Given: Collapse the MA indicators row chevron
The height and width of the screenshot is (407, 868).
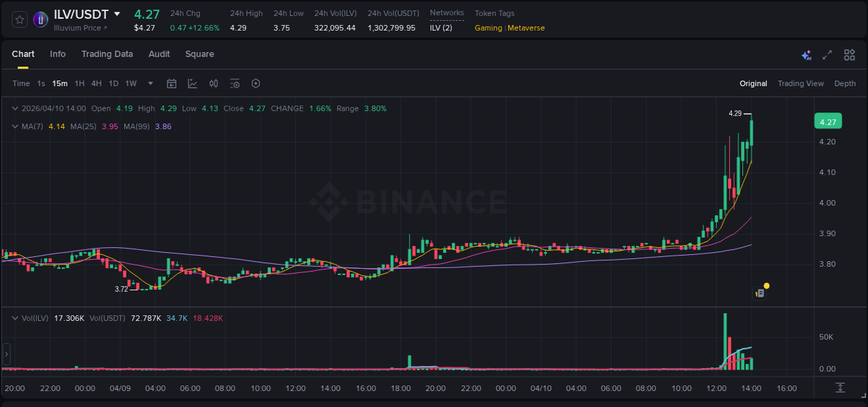Looking at the screenshot, I should (15, 126).
